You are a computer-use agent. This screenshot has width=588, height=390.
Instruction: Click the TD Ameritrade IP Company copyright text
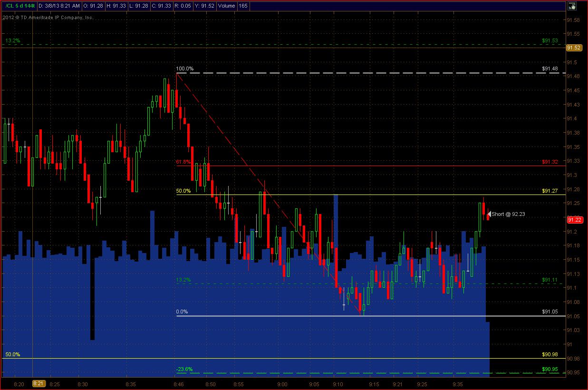click(48, 18)
